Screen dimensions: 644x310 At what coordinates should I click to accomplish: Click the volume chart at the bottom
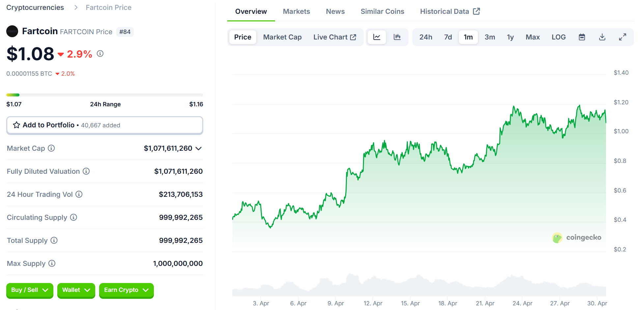(419, 285)
